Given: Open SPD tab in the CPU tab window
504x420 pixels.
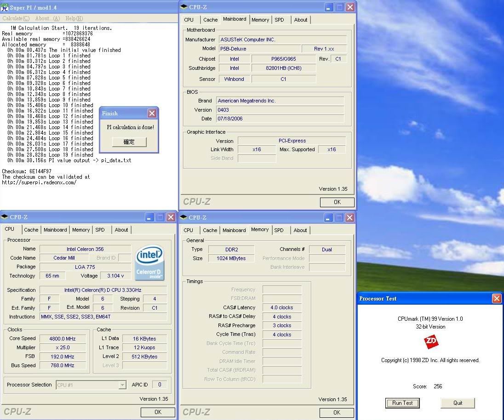Looking at the screenshot, I should [x=100, y=230].
